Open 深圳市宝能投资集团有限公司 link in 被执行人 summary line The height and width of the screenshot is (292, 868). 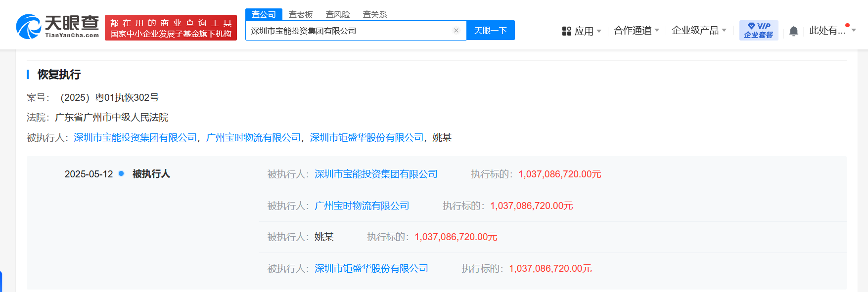pyautogui.click(x=136, y=137)
